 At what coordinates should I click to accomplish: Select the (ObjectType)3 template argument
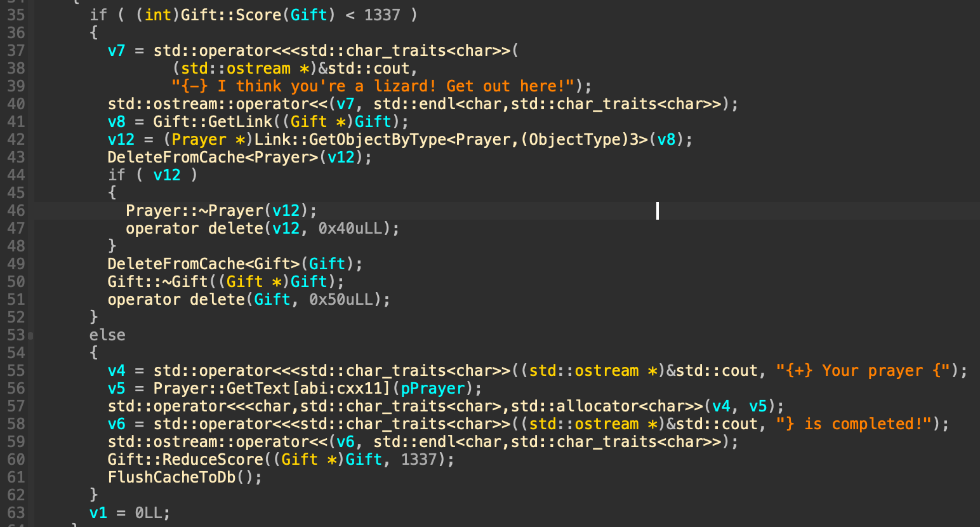pyautogui.click(x=579, y=139)
